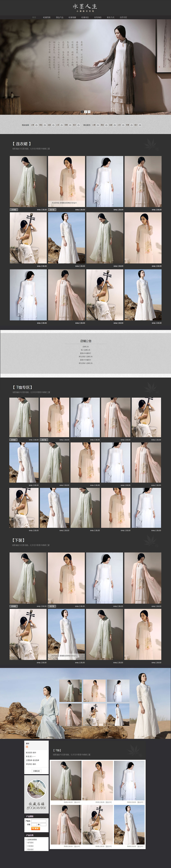171x868 pixels.
Task: Open first green-coat thumbnail in T恤专区
Action: 24,418
